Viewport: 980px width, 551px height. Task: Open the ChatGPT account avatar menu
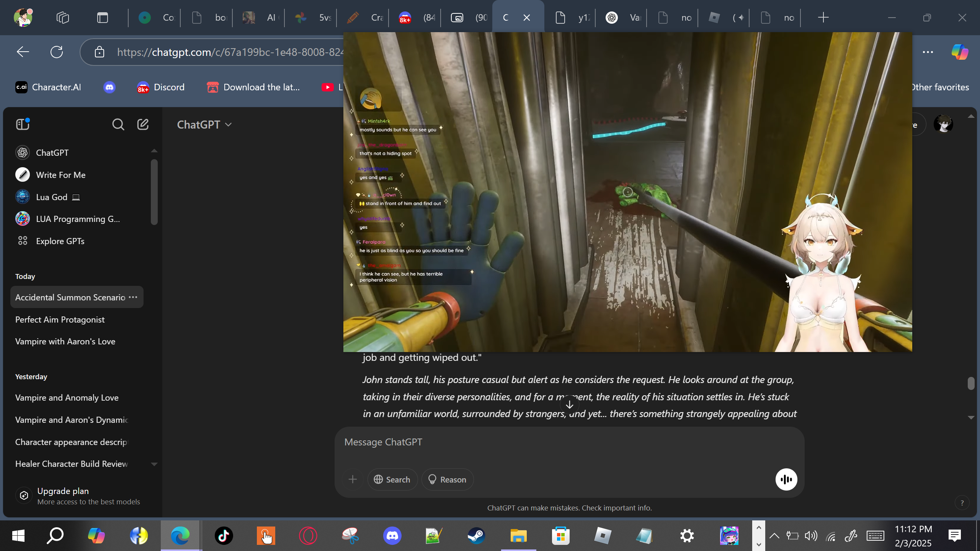pos(943,124)
